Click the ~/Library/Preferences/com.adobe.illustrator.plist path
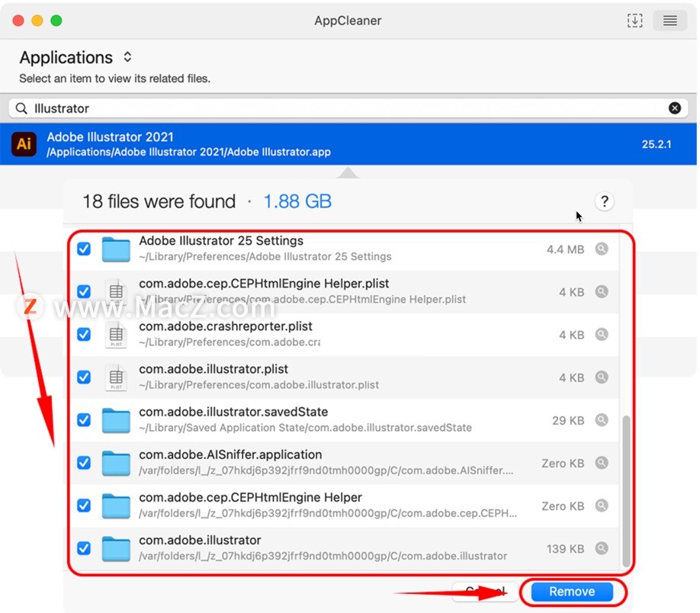700x613 pixels. (x=259, y=385)
